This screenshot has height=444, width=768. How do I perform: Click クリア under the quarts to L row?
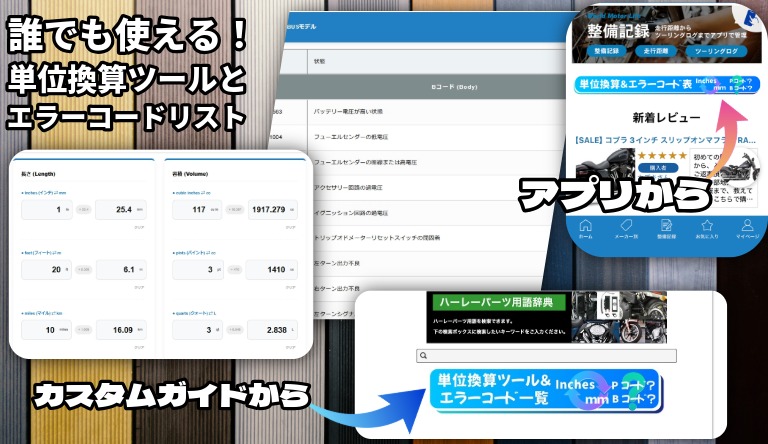291,347
